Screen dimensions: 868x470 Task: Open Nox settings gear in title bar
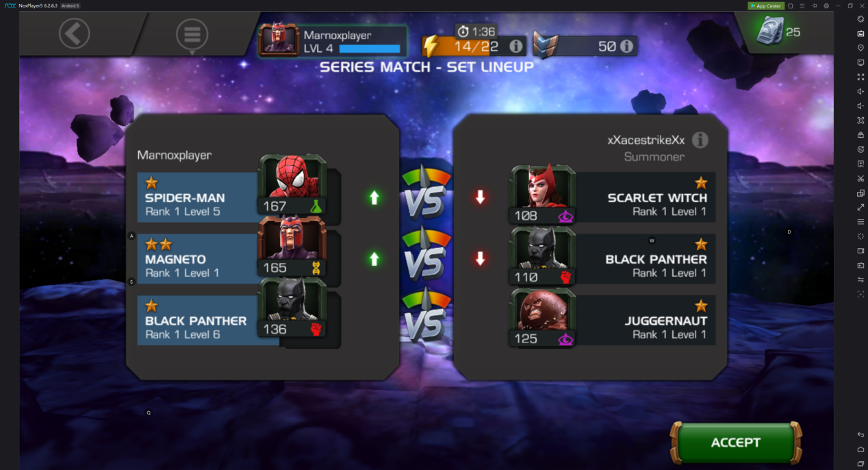tap(826, 5)
